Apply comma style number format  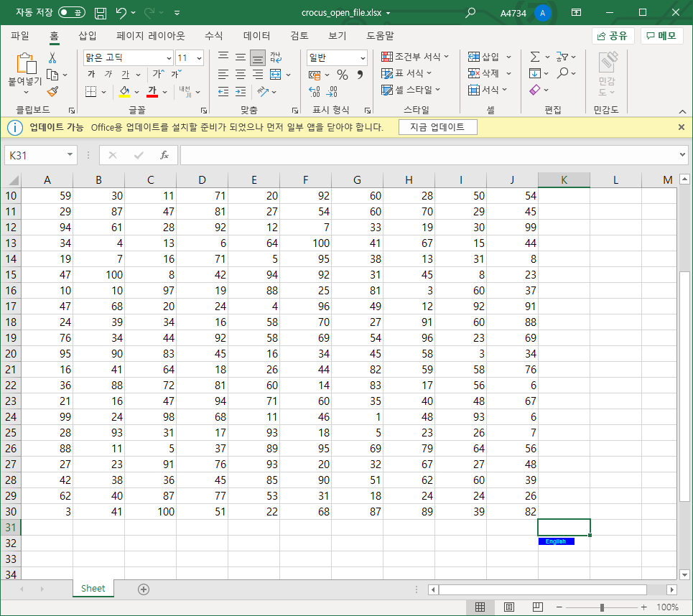361,75
